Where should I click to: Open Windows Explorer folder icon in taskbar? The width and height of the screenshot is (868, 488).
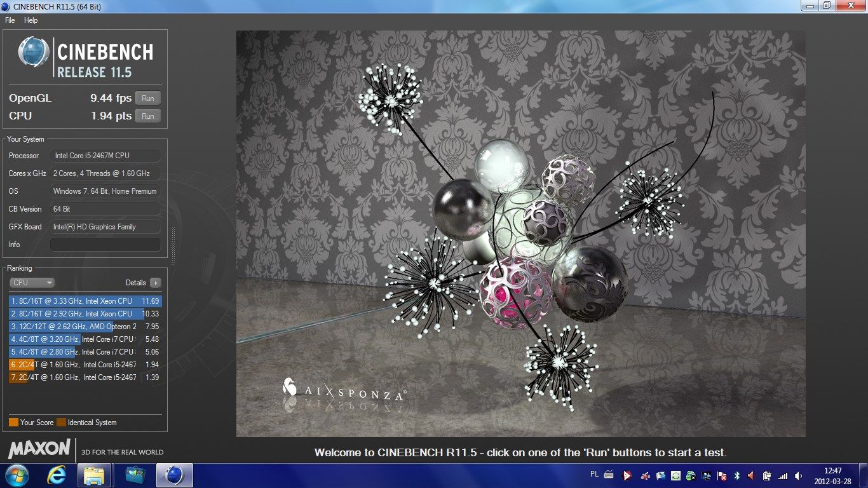pyautogui.click(x=95, y=475)
